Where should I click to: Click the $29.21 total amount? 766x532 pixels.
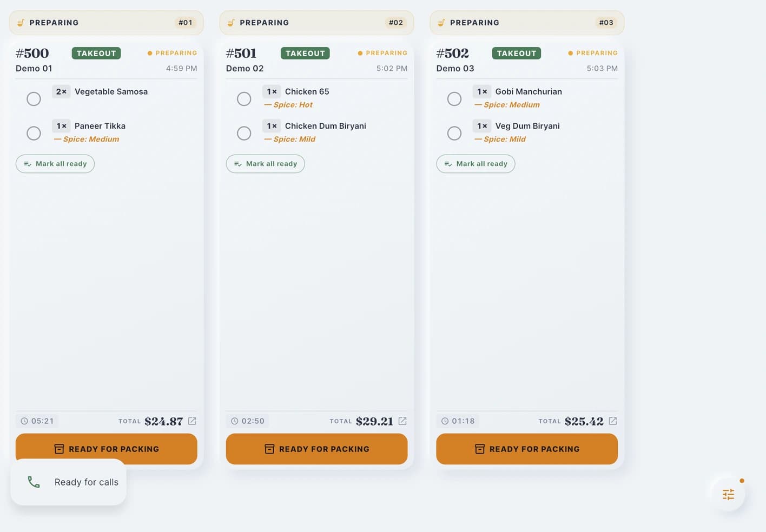point(374,422)
